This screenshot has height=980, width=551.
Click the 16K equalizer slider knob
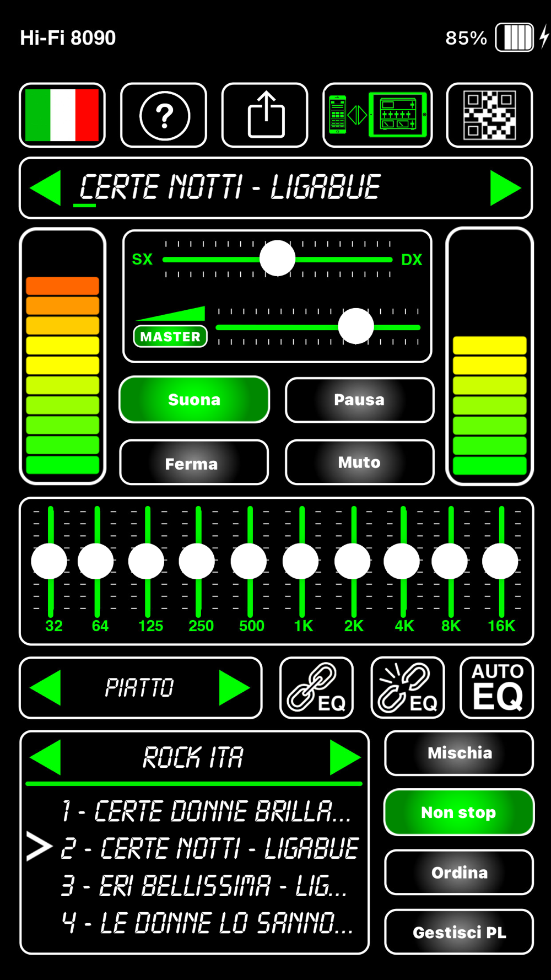(x=500, y=561)
